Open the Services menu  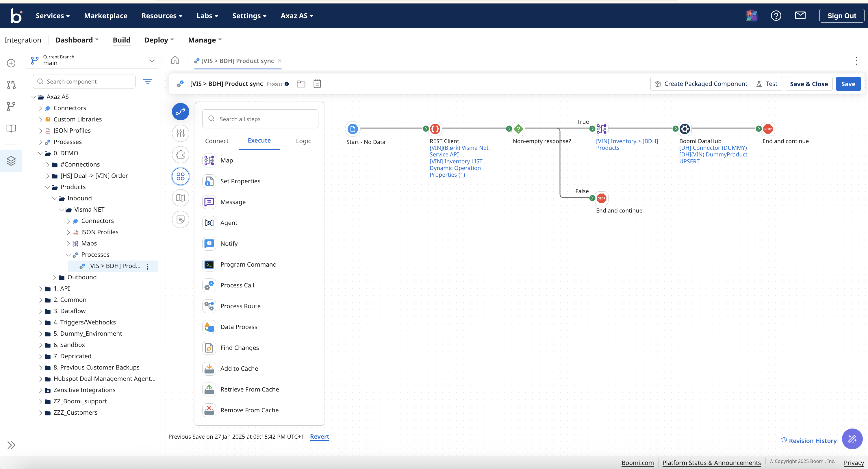[x=53, y=16]
